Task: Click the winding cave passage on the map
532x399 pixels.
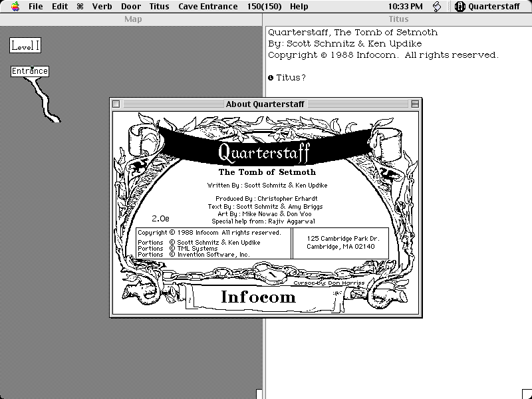Action: coord(44,99)
